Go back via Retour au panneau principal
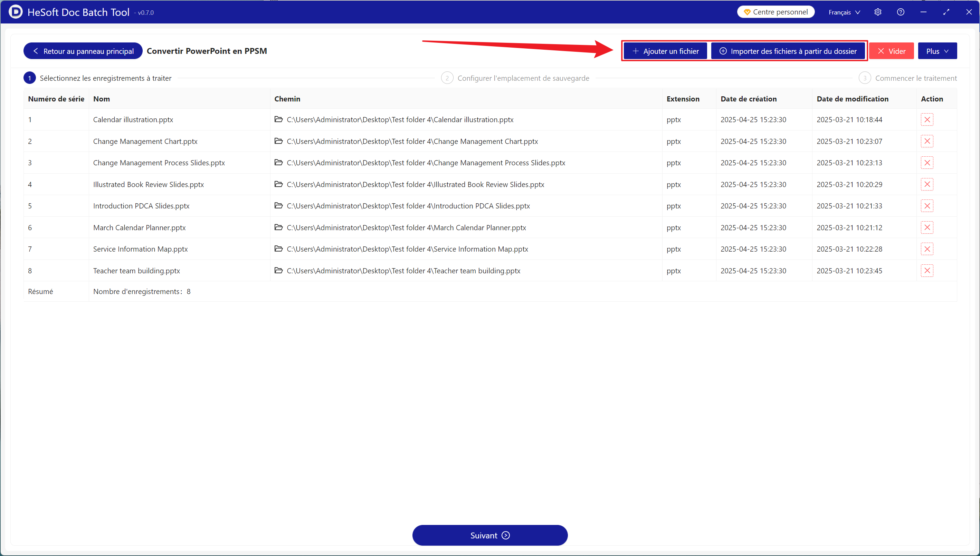 click(x=83, y=51)
